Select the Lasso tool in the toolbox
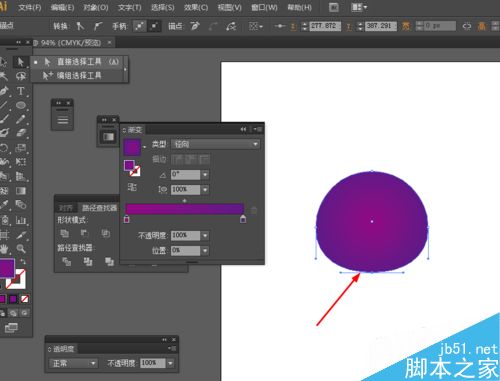The image size is (500, 381). [x=21, y=76]
